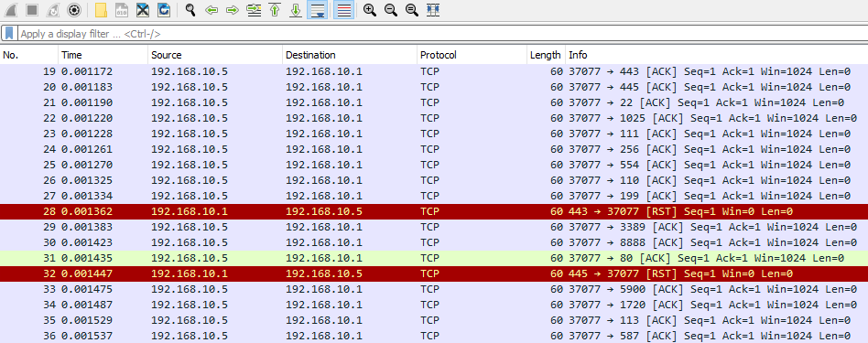
Task: Select packet 33 to port 5900
Action: click(x=434, y=289)
